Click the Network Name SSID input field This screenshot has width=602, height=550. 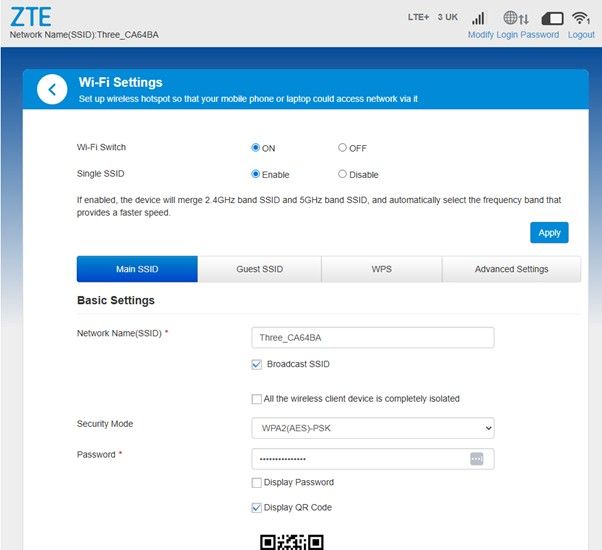pyautogui.click(x=372, y=338)
